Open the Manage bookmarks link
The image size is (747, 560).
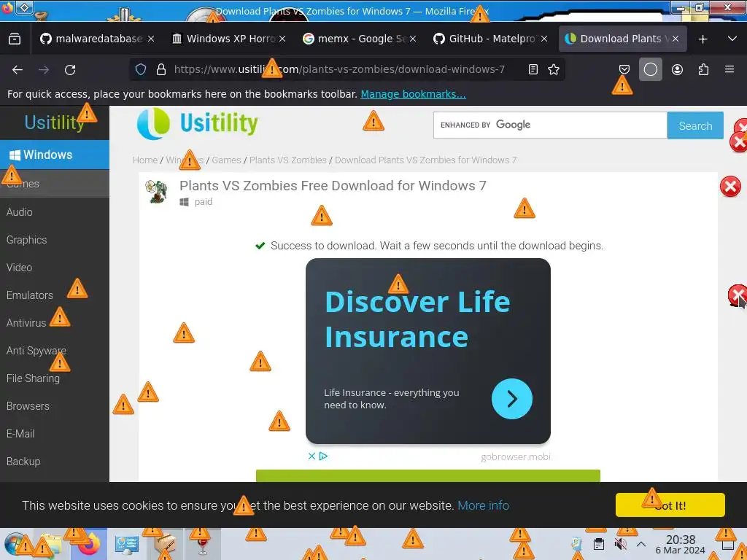click(413, 94)
